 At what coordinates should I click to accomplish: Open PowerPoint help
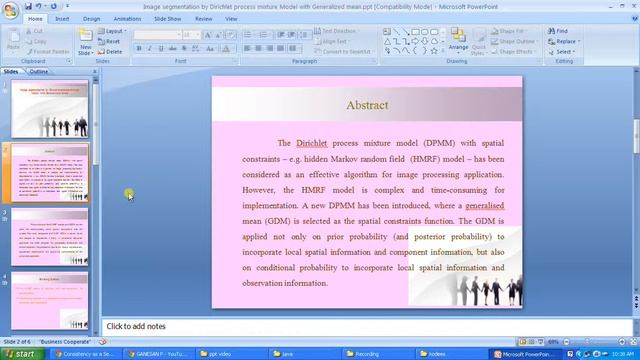pyautogui.click(x=635, y=18)
